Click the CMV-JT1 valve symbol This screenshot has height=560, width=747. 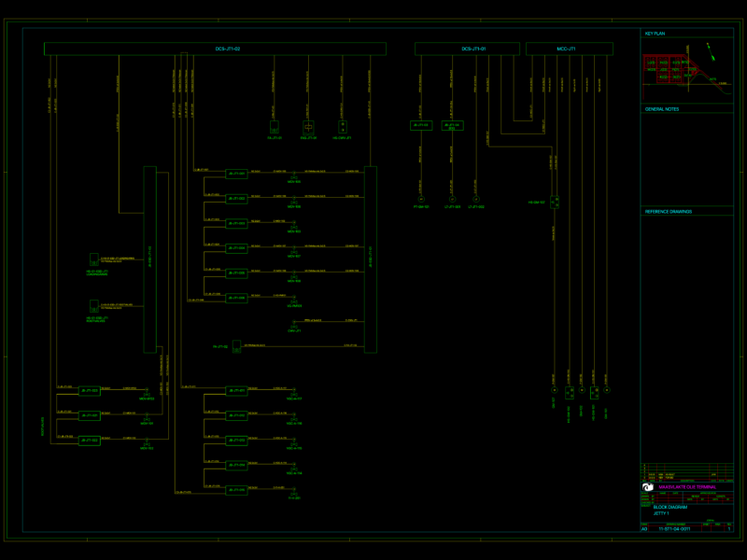tap(294, 326)
